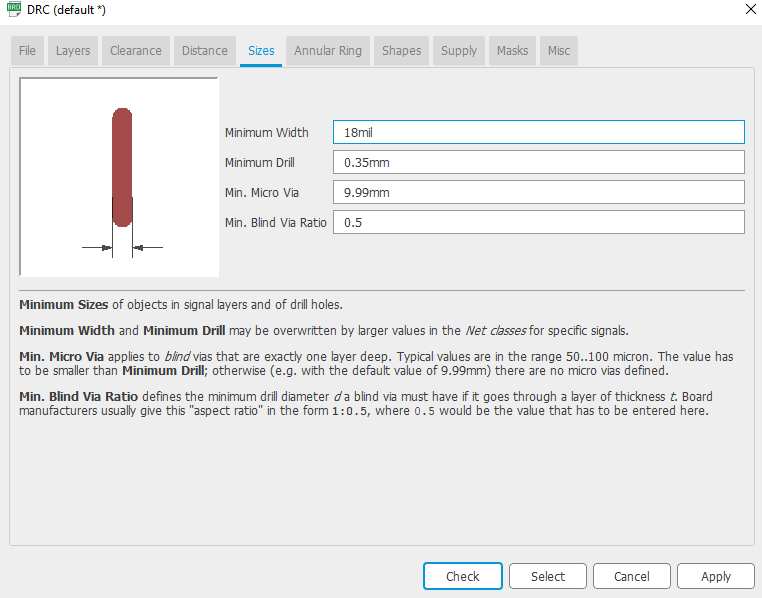The height and width of the screenshot is (598, 762).
Task: Edit the Min. Blind Via Ratio field
Action: coord(538,222)
